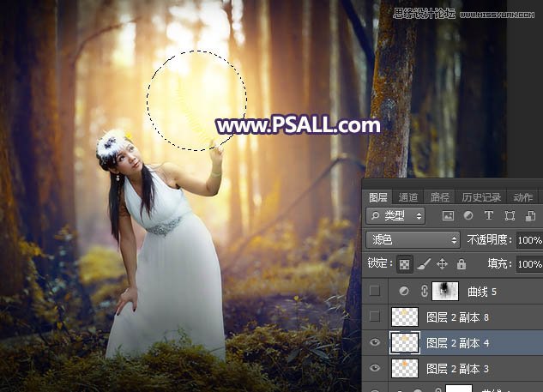Click the 不透明度 opacity value field
This screenshot has height=392, width=543.
[529, 239]
